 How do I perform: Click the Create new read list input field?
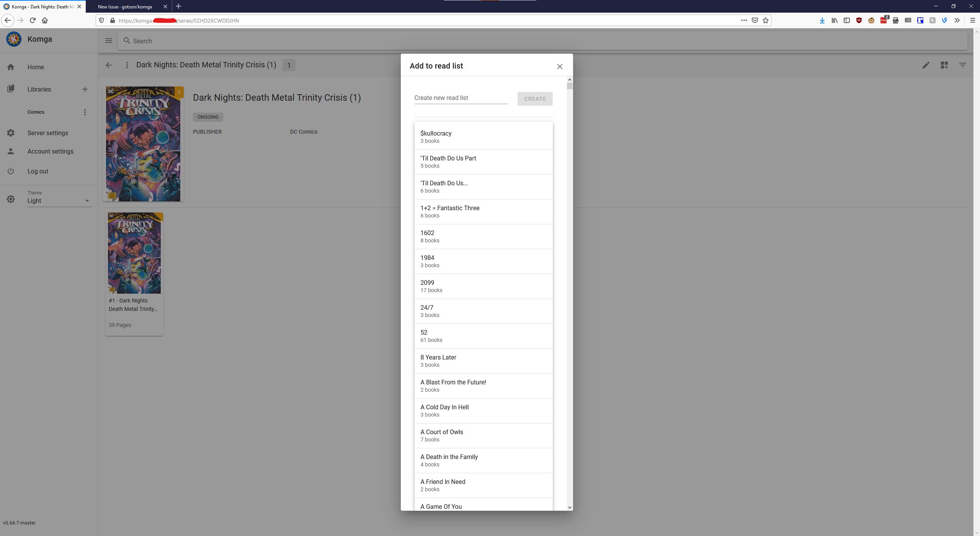coord(461,98)
